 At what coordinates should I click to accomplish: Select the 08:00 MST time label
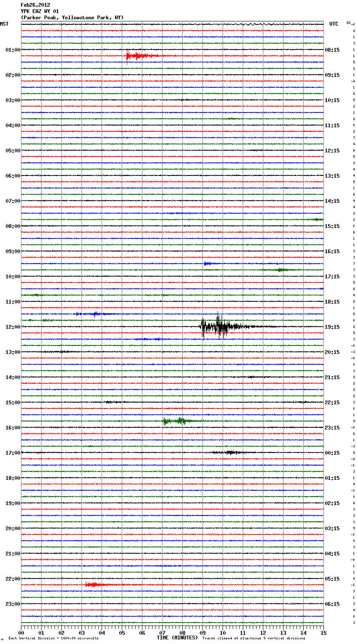[13, 226]
